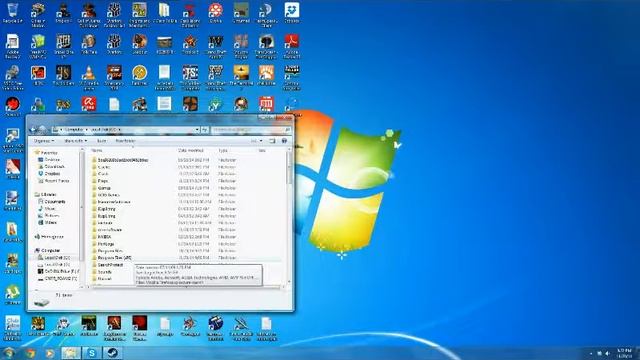Launch Windows Media Player from the taskbar

(x=50, y=353)
